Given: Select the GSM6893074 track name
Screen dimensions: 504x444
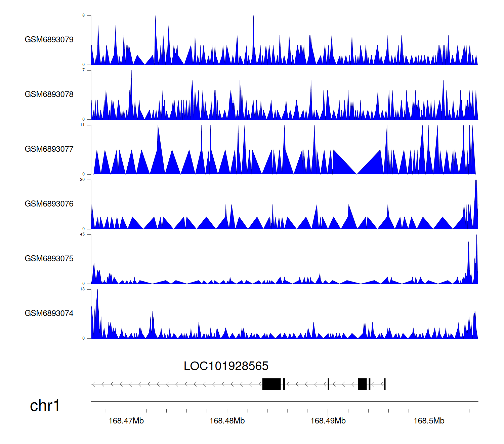Looking at the screenshot, I should tap(49, 313).
